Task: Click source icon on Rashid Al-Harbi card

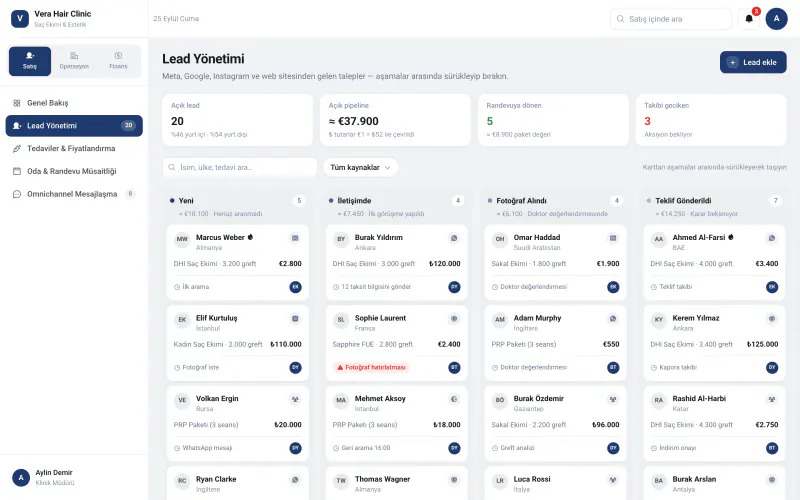Action: point(772,399)
